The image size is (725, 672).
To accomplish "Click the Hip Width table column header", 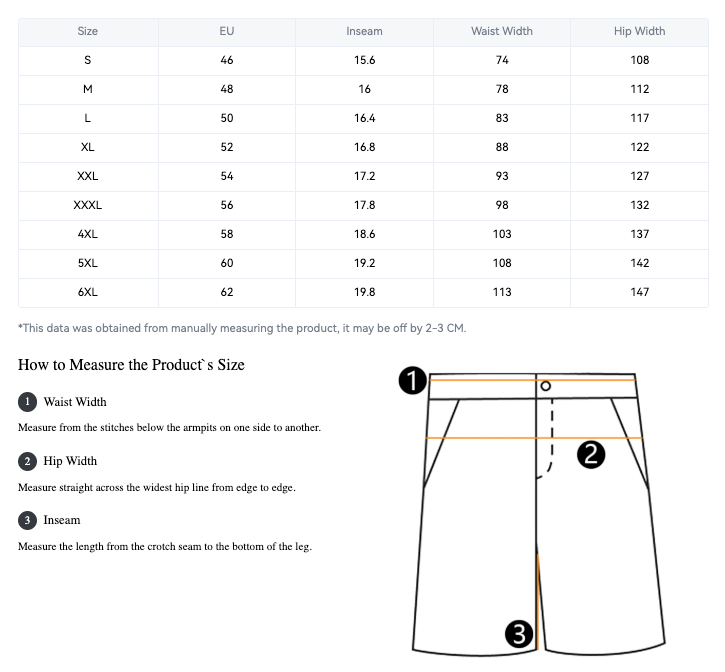I will coord(639,31).
